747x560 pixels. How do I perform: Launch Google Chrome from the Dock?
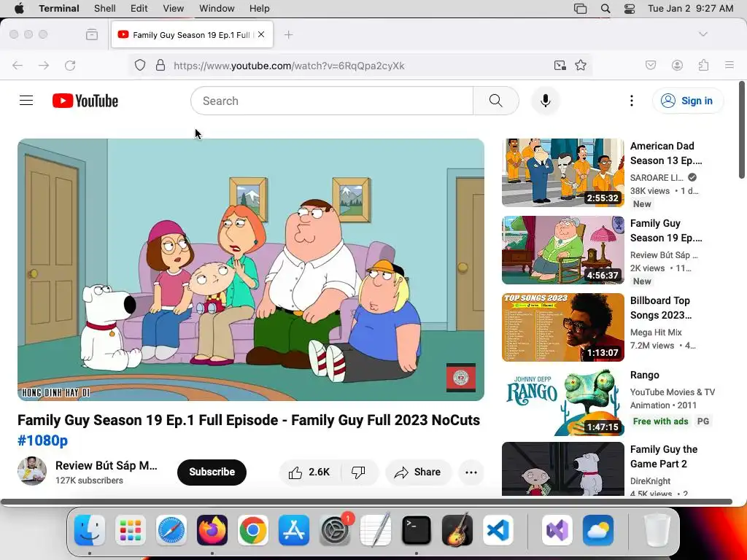pyautogui.click(x=253, y=530)
